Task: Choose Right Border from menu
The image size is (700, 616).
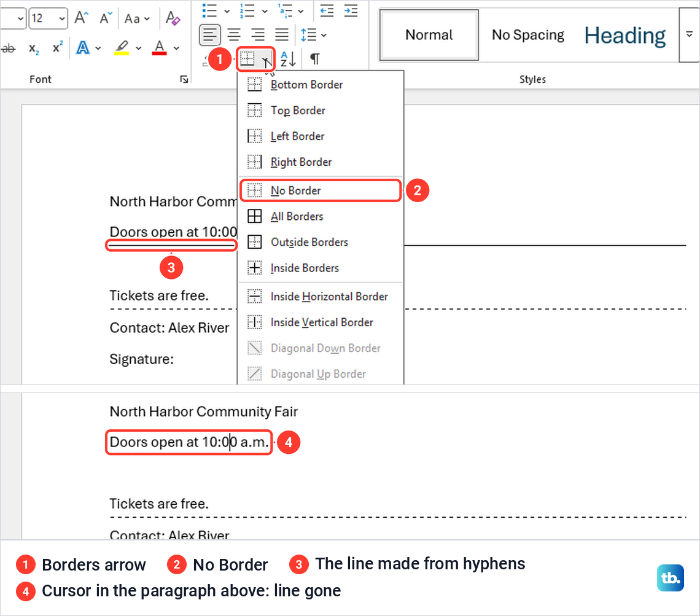Action: 321,162
